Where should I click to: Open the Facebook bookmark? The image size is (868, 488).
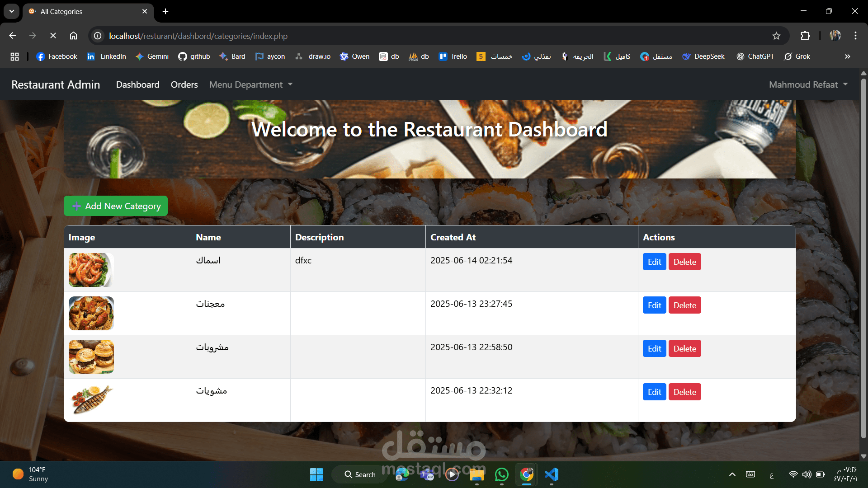[57, 56]
